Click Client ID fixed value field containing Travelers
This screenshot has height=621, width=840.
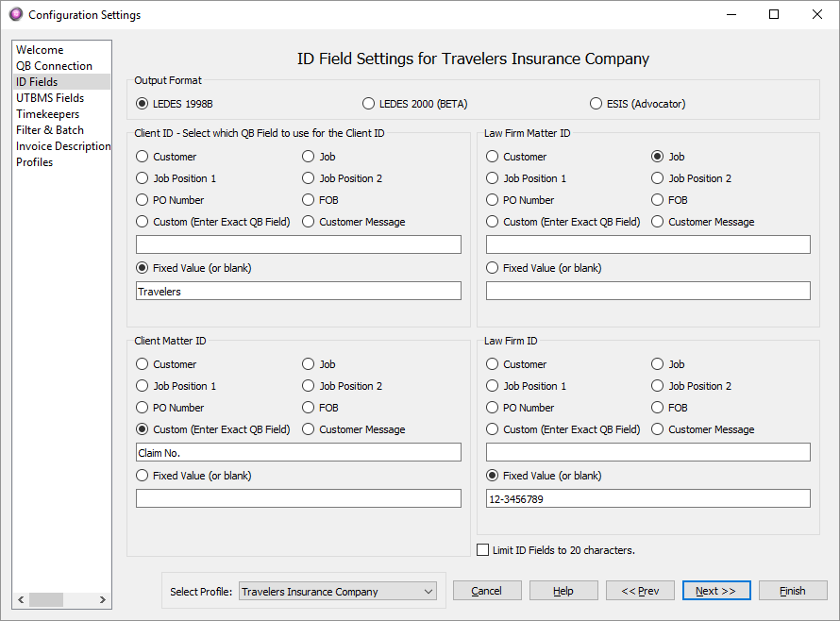click(x=298, y=291)
